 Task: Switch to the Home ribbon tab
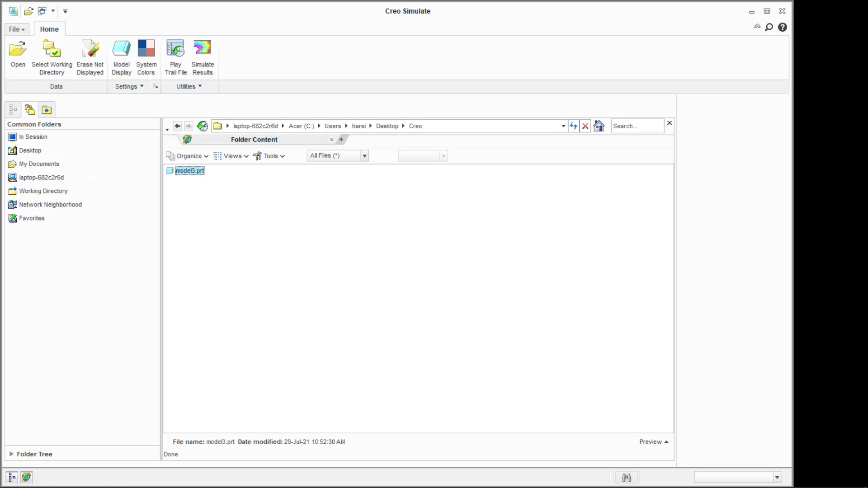point(49,29)
